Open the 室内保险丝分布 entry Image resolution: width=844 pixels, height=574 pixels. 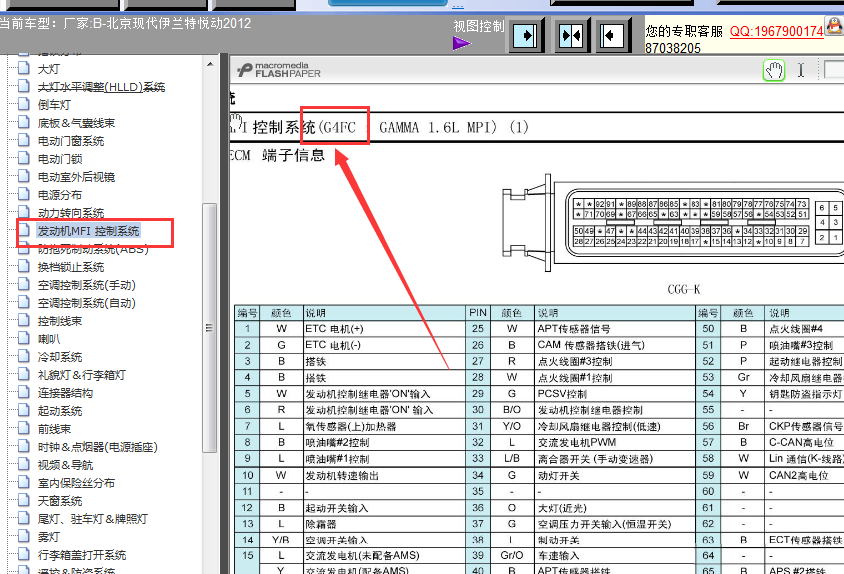[x=76, y=484]
